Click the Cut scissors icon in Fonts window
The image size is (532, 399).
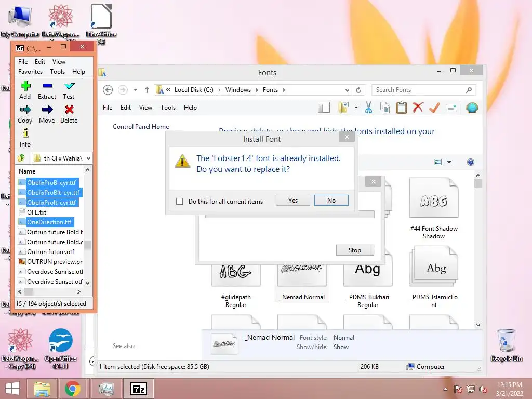coord(368,108)
